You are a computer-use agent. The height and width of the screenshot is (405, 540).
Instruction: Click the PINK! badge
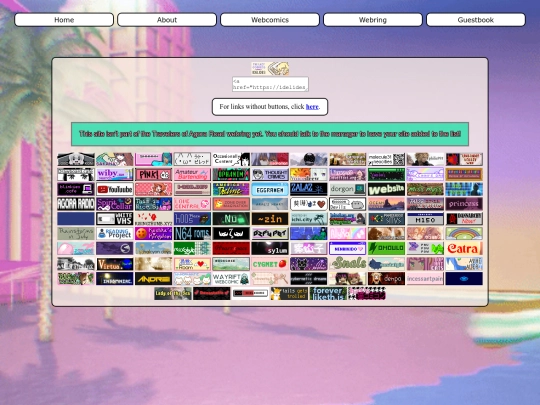(x=154, y=174)
